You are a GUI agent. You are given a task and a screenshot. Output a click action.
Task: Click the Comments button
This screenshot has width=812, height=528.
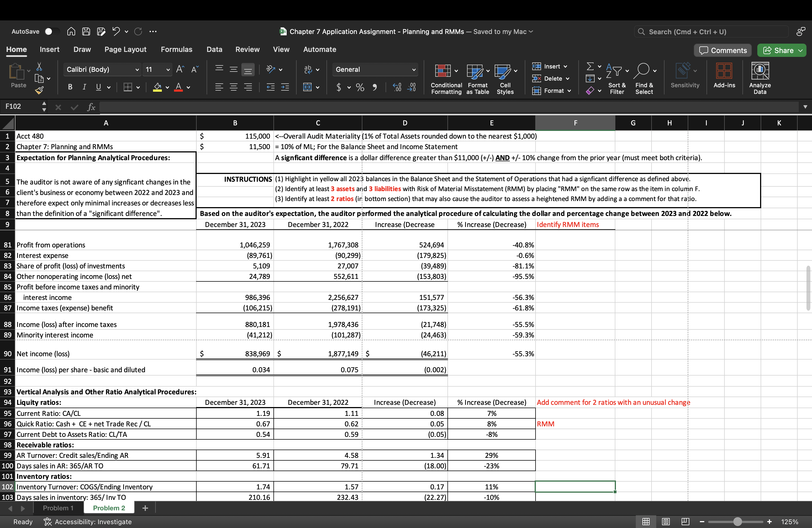point(722,50)
